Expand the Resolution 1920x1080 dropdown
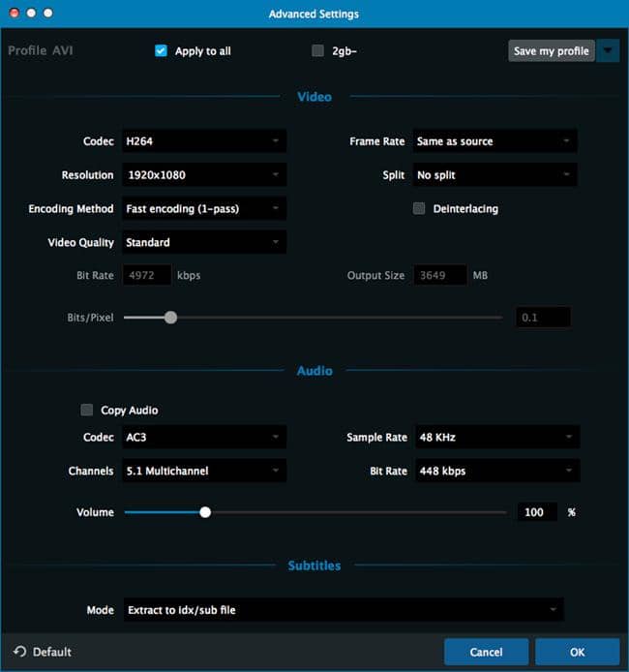This screenshot has height=672, width=629. 203,175
